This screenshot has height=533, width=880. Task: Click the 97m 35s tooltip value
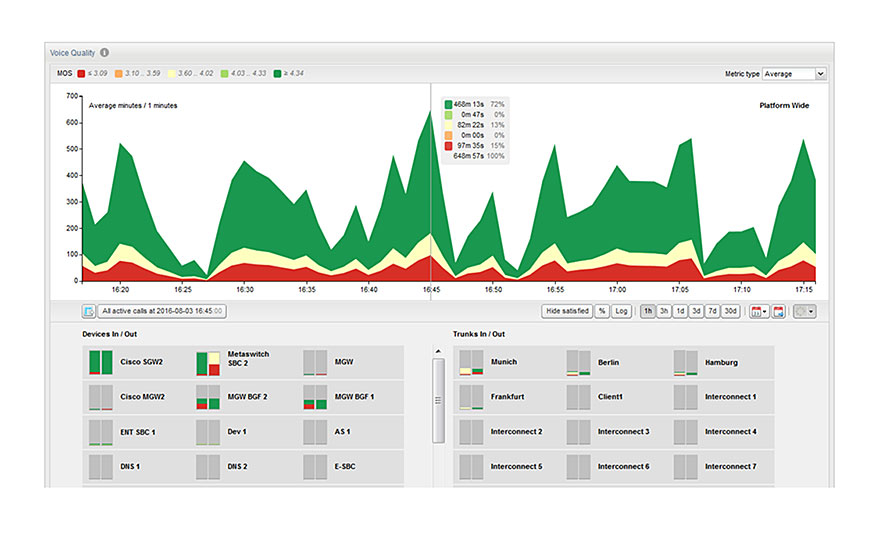coord(470,146)
